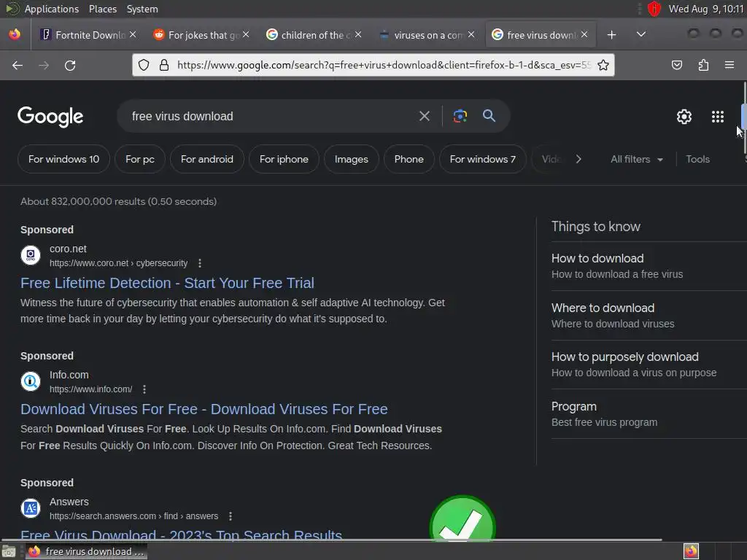Close the children of the Google tab
This screenshot has height=560, width=747.
358,34
